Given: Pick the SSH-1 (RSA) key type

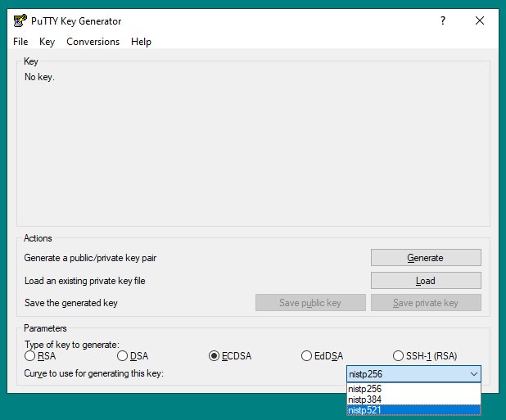Looking at the screenshot, I should pos(400,356).
